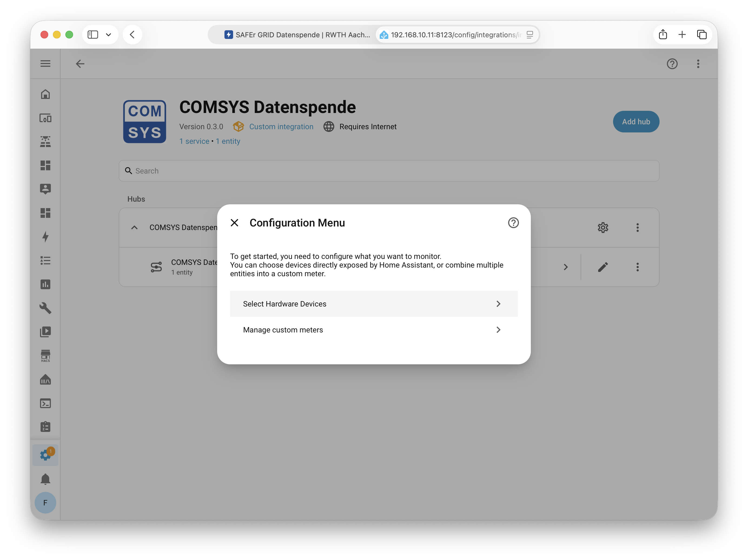Toggle the Home Assistant sidebar hamburger menu

click(x=45, y=64)
